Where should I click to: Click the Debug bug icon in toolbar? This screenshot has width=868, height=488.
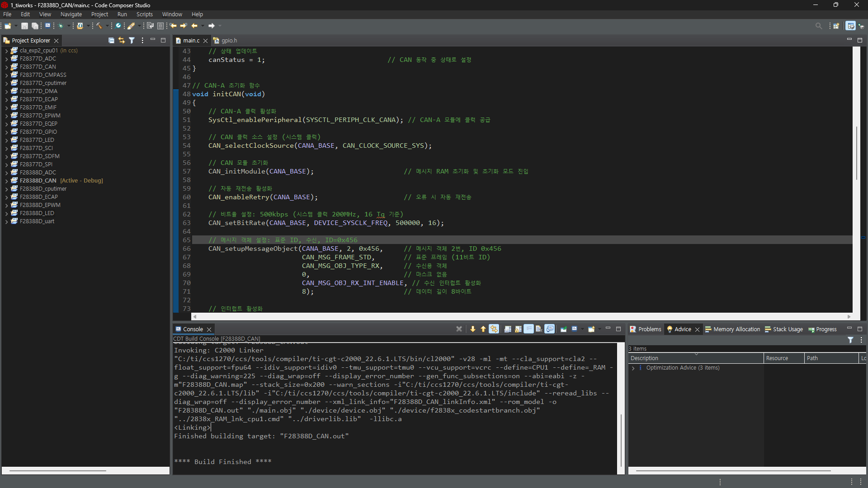click(61, 26)
